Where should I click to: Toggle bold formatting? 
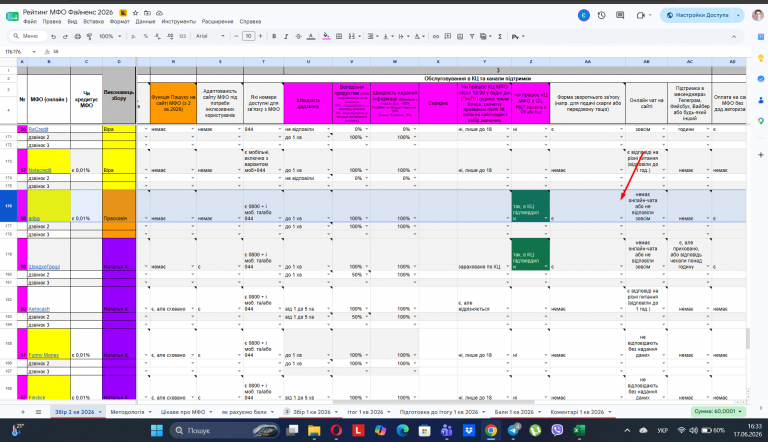coord(274,36)
